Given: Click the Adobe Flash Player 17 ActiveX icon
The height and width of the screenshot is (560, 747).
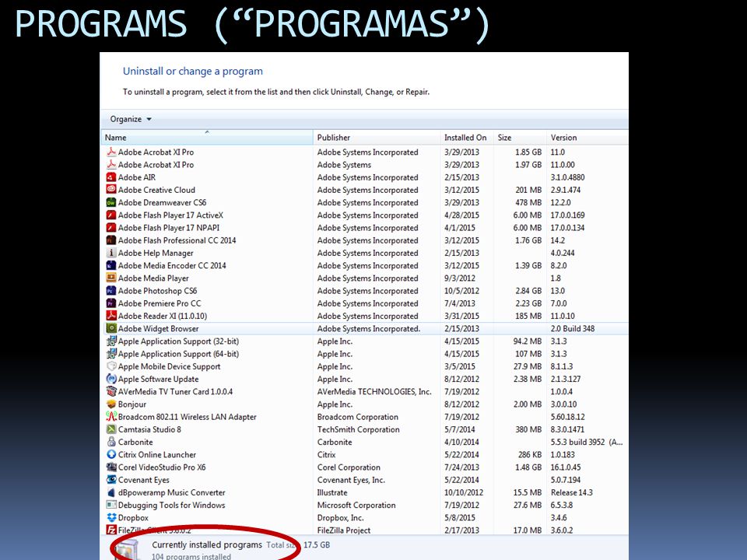Looking at the screenshot, I should (111, 215).
